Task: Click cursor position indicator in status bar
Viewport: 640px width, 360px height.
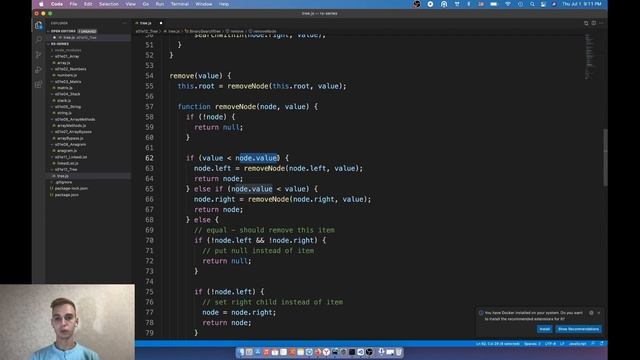Action: coord(498,344)
